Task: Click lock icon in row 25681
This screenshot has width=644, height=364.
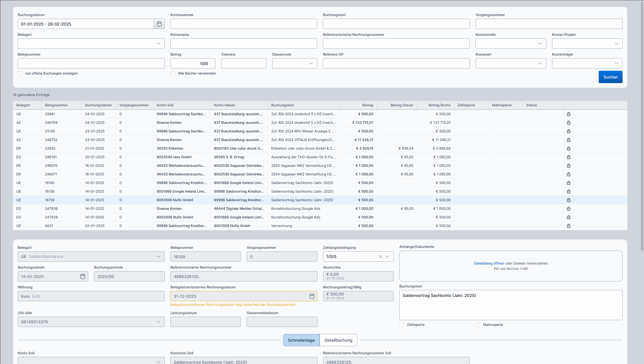Action: (569, 114)
